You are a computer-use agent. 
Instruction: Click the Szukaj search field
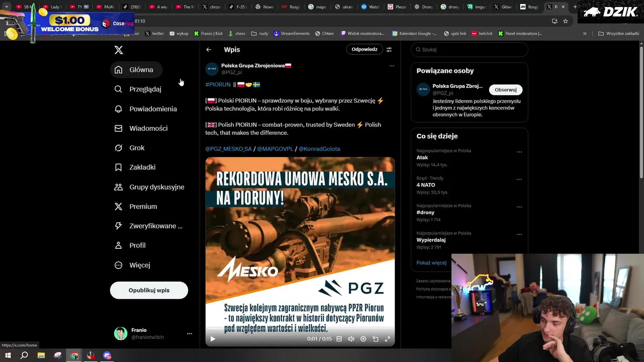(x=469, y=50)
